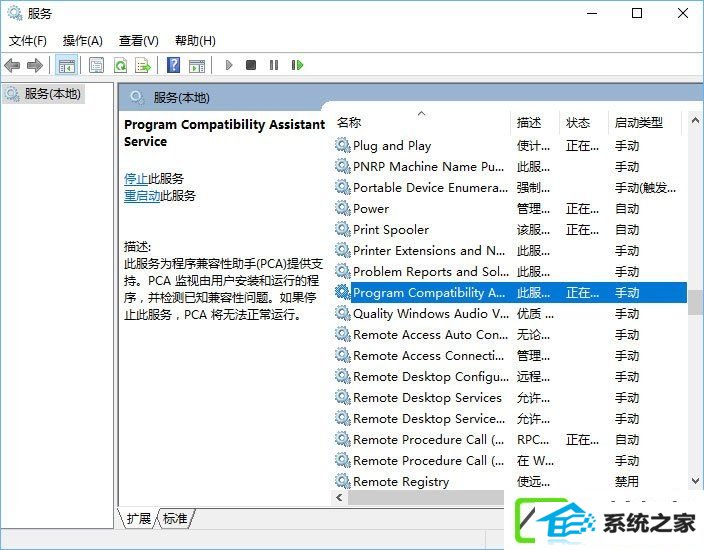Open the Properties toolbar icon
Screen dimensions: 704x550
click(x=97, y=66)
